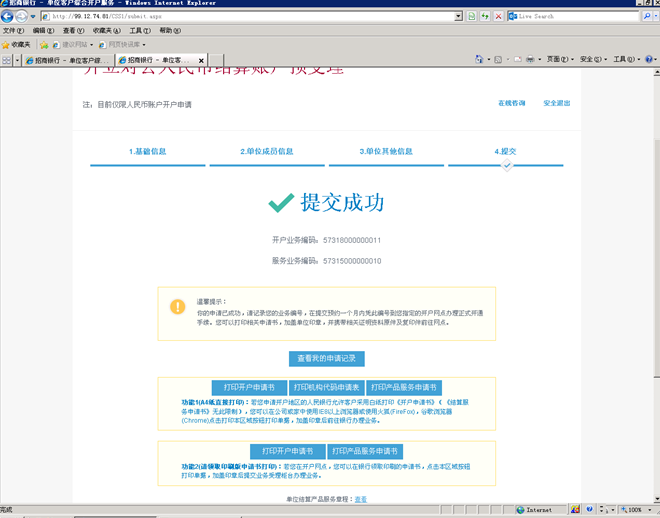Image resolution: width=660 pixels, height=518 pixels.
Task: Open the 安全 (Safety) dropdown menu
Action: pos(593,60)
